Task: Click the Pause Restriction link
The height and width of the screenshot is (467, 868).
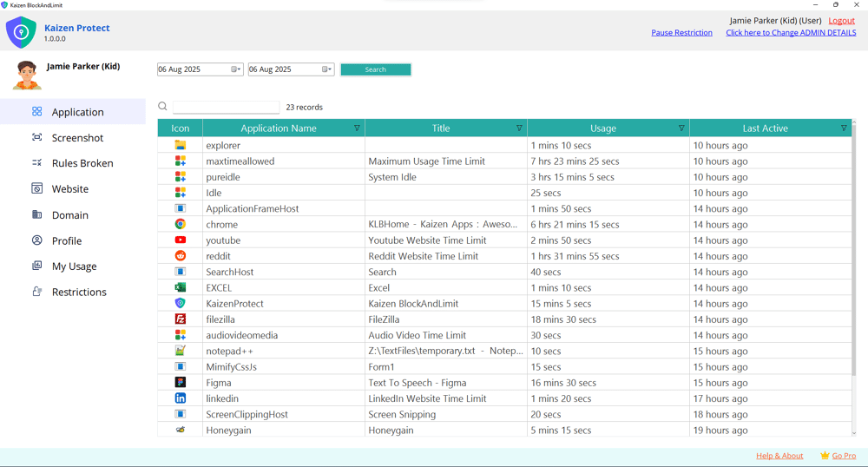Action: click(681, 33)
